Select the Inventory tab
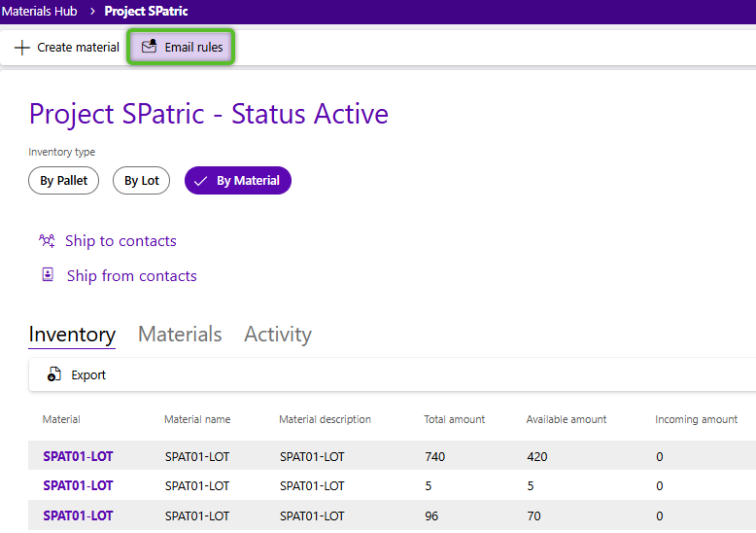This screenshot has height=533, width=756. tap(72, 335)
